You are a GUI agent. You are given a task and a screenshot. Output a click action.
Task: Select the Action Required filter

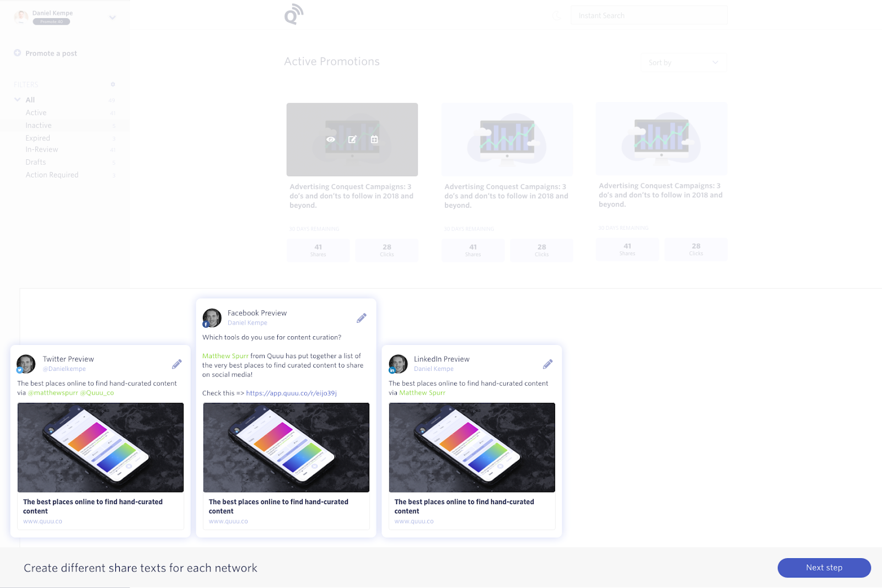[52, 175]
